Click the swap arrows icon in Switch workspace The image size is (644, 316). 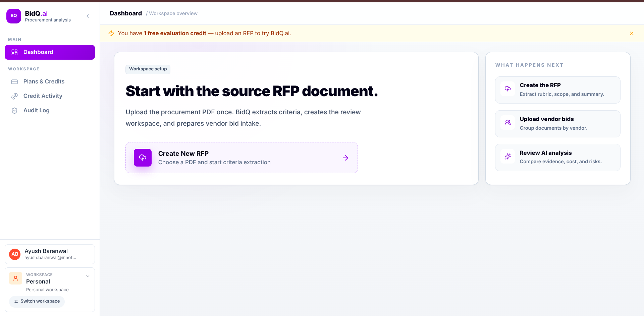[x=16, y=302]
